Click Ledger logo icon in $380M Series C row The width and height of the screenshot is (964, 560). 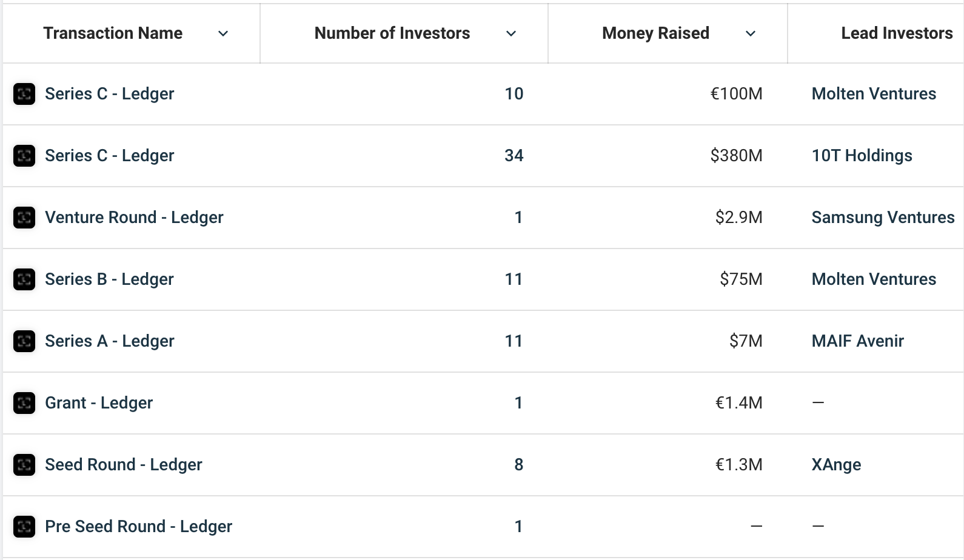pos(24,156)
